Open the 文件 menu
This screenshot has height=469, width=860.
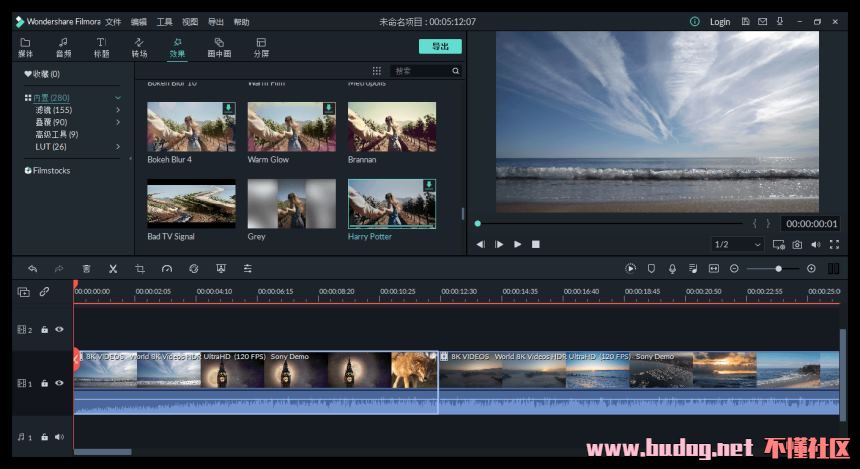click(x=113, y=21)
